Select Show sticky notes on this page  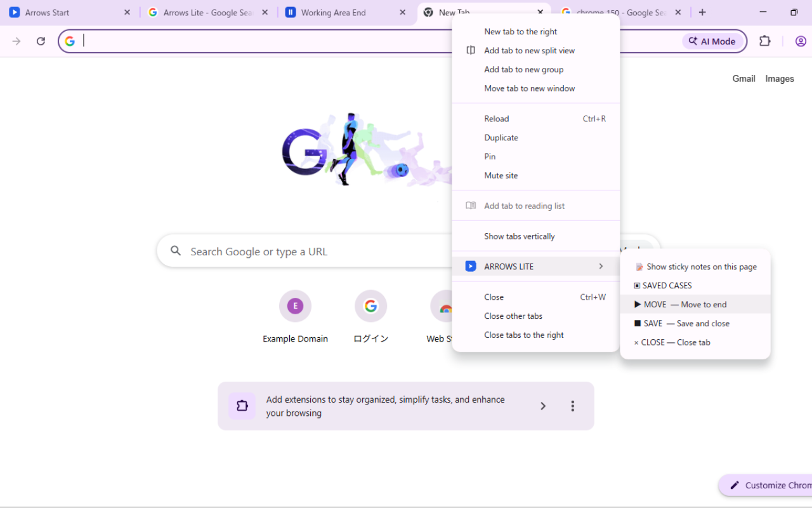pos(695,267)
